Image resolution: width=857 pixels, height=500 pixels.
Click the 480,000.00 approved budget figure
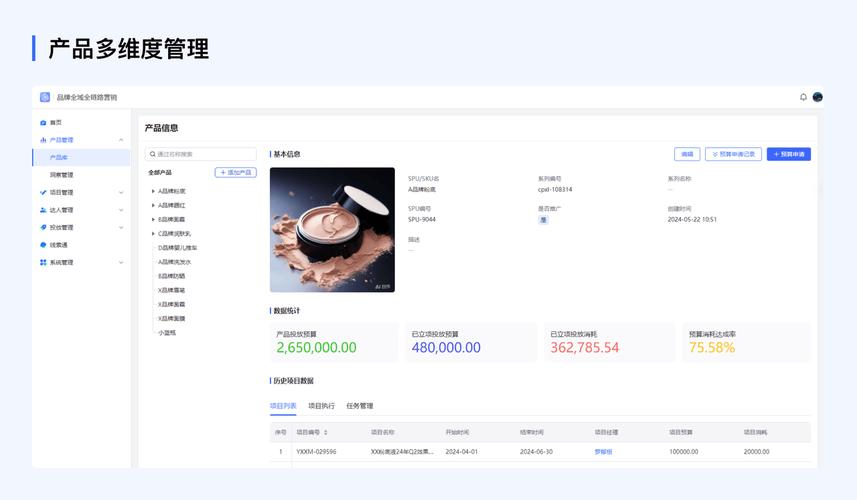click(x=446, y=348)
